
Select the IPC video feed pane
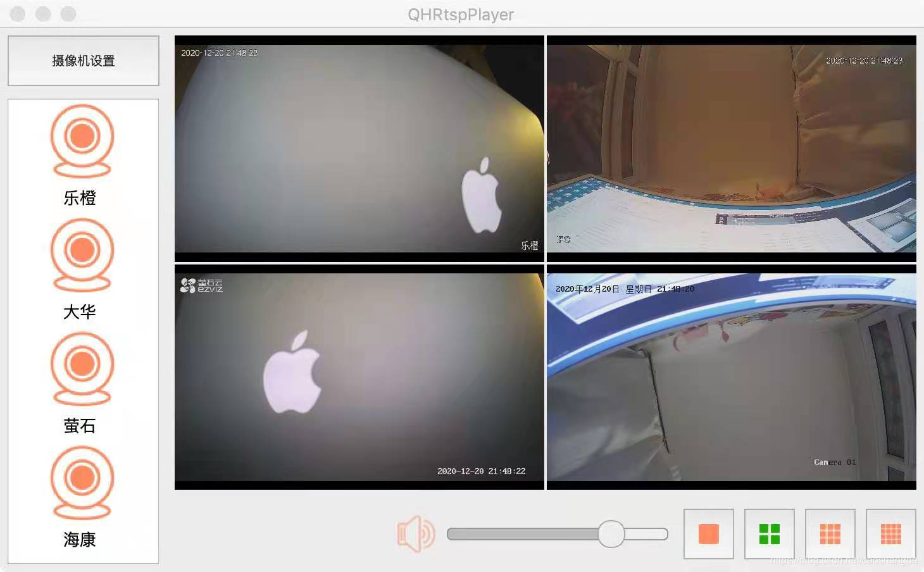[732, 149]
